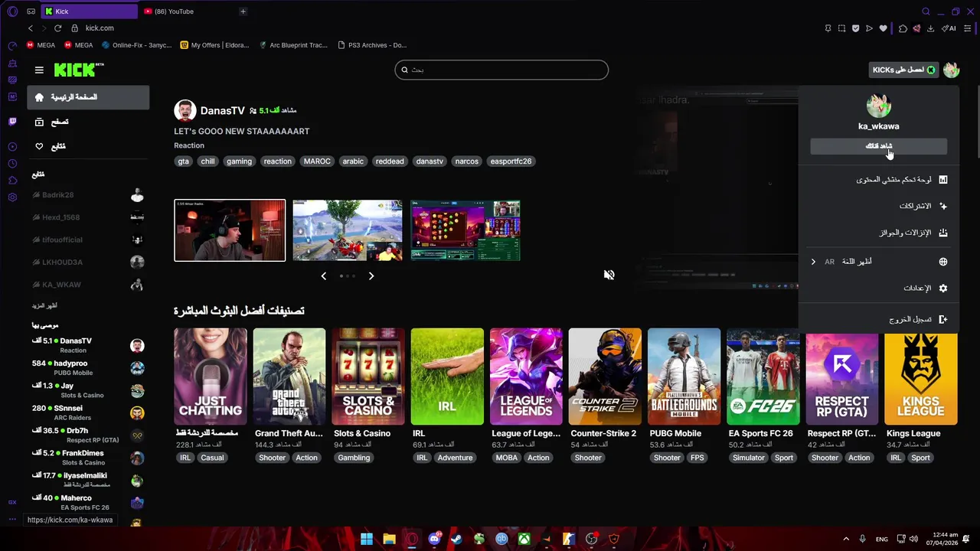Open the settings gear menu entry
The width and height of the screenshot is (980, 551).
(878, 289)
